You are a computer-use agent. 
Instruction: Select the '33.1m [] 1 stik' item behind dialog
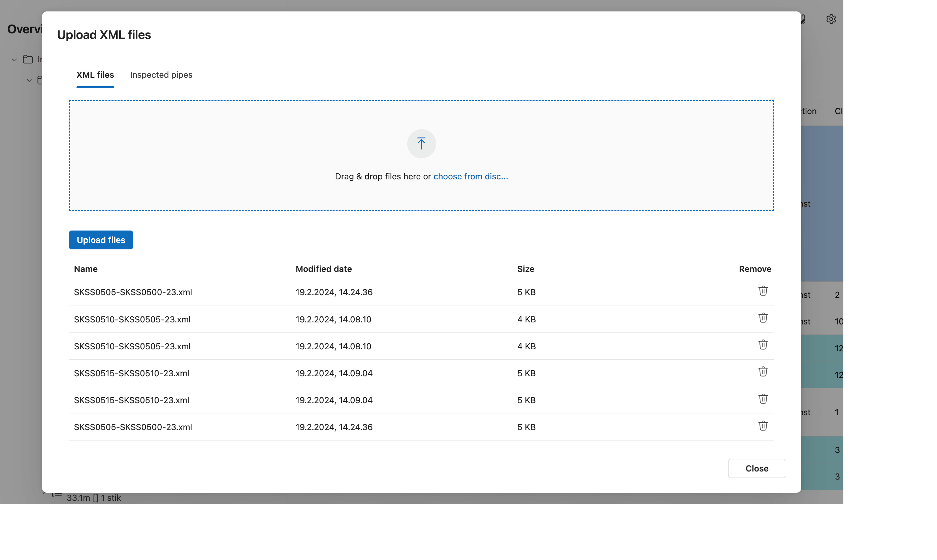tap(94, 498)
